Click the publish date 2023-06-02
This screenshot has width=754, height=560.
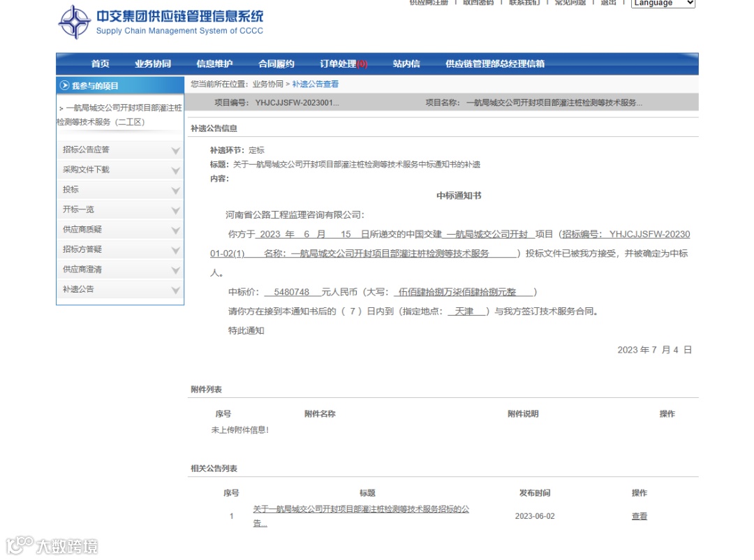[535, 516]
